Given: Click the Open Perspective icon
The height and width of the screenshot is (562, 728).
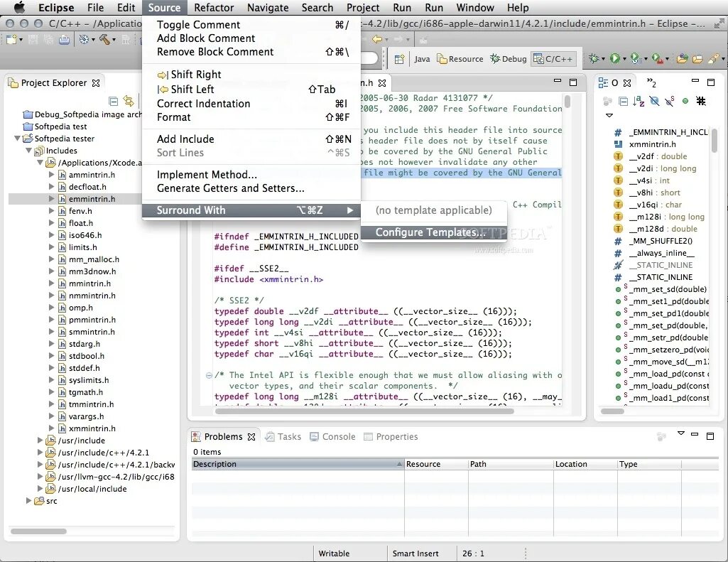Looking at the screenshot, I should click(x=399, y=59).
